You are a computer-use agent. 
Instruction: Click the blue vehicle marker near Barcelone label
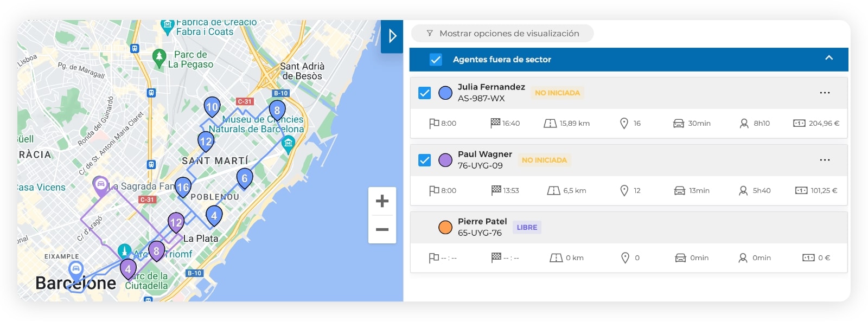[76, 271]
